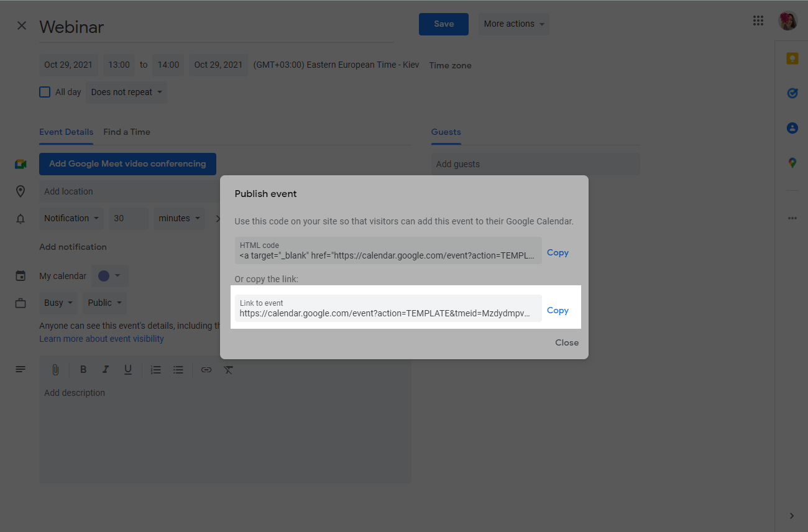Open the Contacts side panel icon
The width and height of the screenshot is (808, 532).
click(x=792, y=128)
